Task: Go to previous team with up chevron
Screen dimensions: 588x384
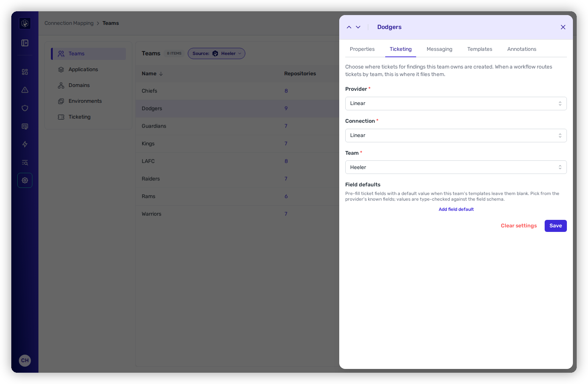Action: [349, 27]
